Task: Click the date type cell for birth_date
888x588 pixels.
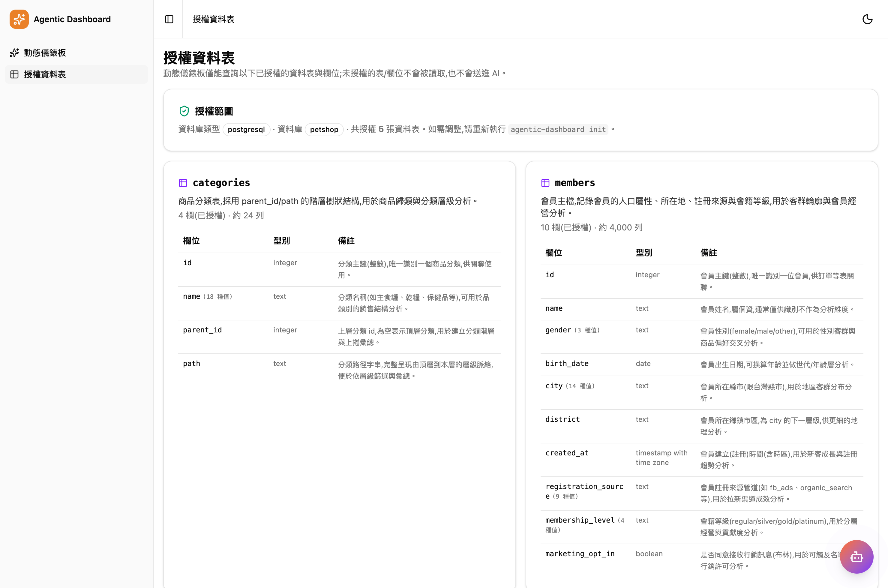Action: (x=643, y=363)
